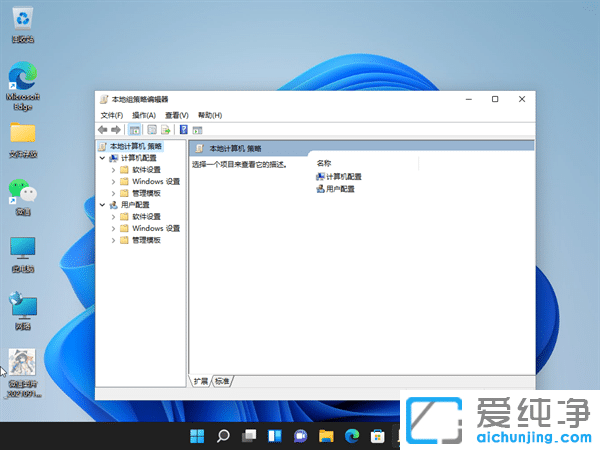Select the 计算机配置 label in the tree
Screen dimensions: 600x450
click(x=139, y=158)
